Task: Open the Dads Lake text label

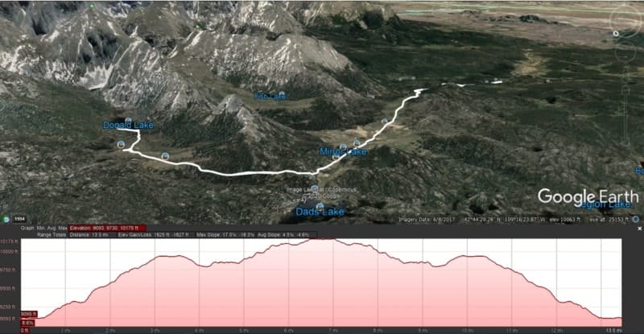Action: coord(320,212)
